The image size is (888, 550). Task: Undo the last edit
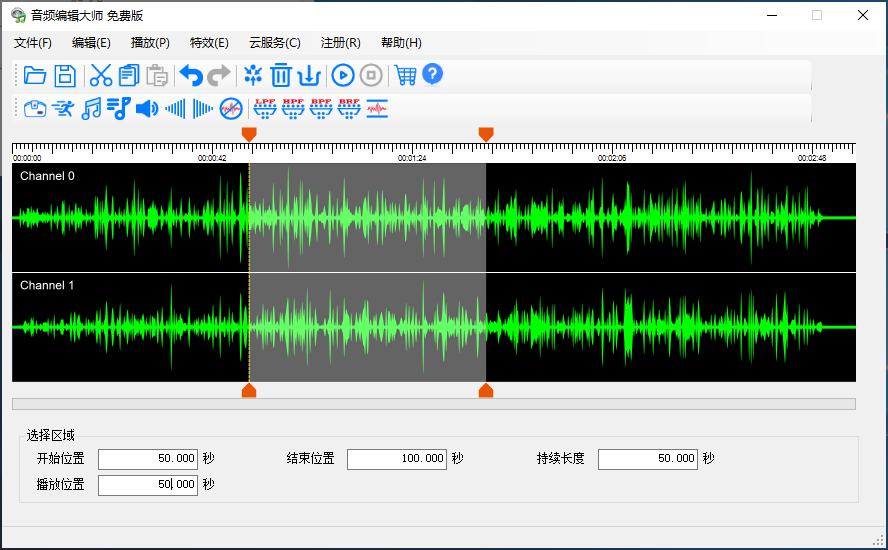[191, 75]
